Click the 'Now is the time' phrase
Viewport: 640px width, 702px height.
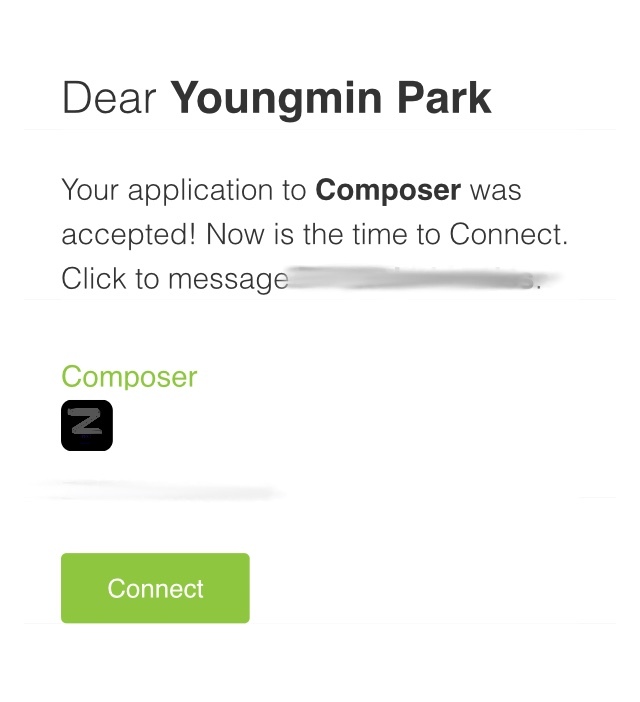pos(307,234)
